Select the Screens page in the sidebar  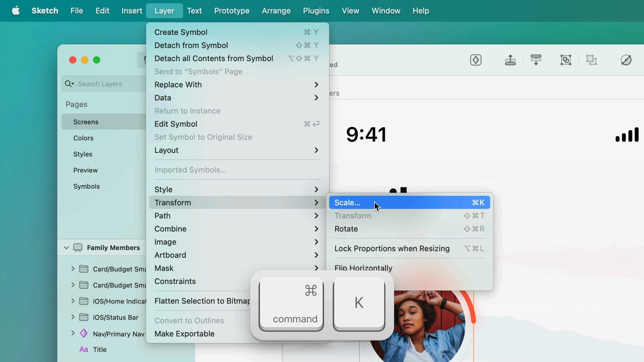[x=86, y=122]
